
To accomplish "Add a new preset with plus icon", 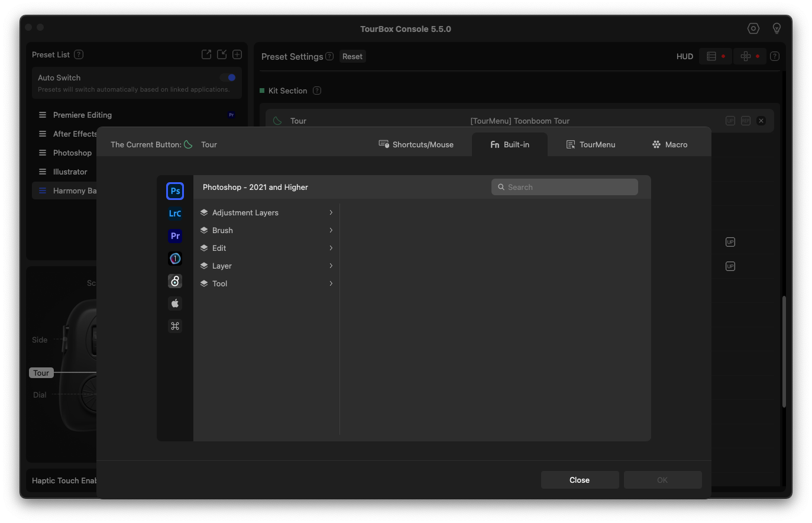I will tap(237, 54).
